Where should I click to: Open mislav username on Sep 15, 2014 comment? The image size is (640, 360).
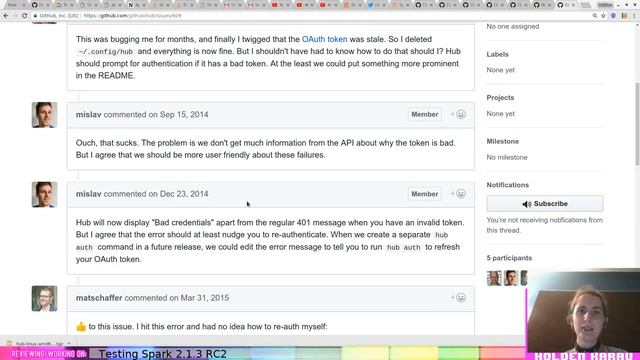89,115
